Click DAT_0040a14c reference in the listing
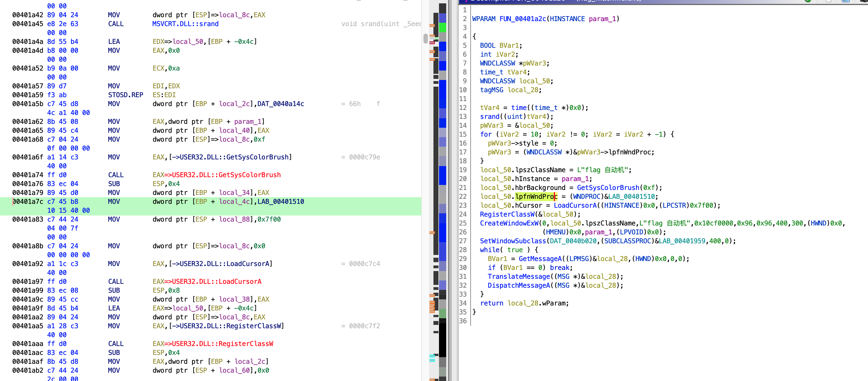 pos(281,104)
